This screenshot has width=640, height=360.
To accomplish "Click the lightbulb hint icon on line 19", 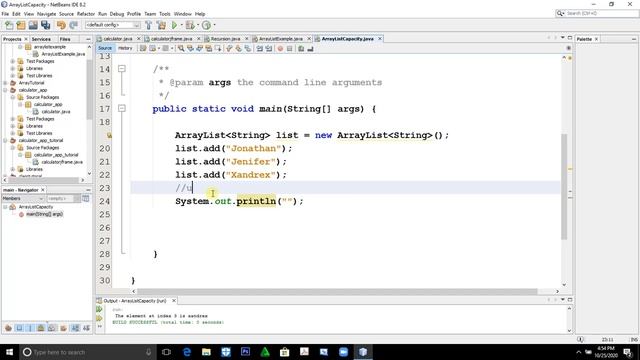I will (x=109, y=135).
